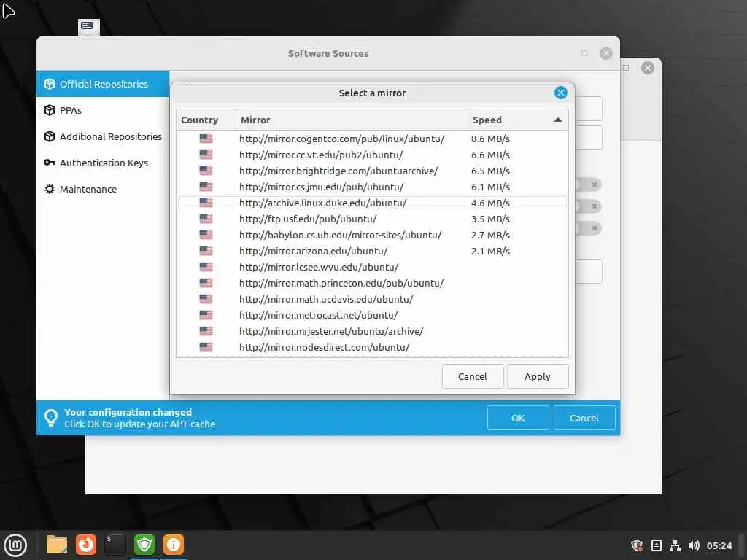747x560 pixels.
Task: Switch to the orange info app in panel
Action: pyautogui.click(x=174, y=545)
